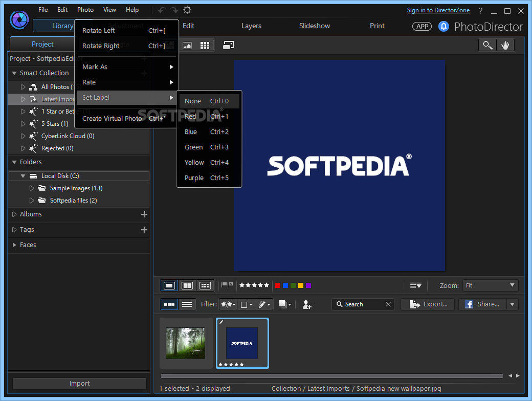Select the hand pan tool
Viewport: 532px width, 401px height.
[505, 45]
